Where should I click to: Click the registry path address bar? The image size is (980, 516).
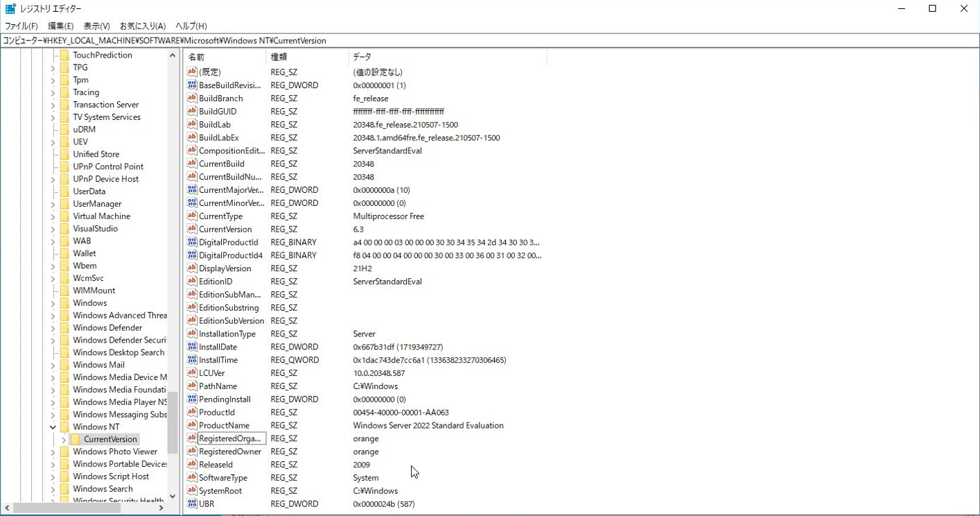(485, 41)
